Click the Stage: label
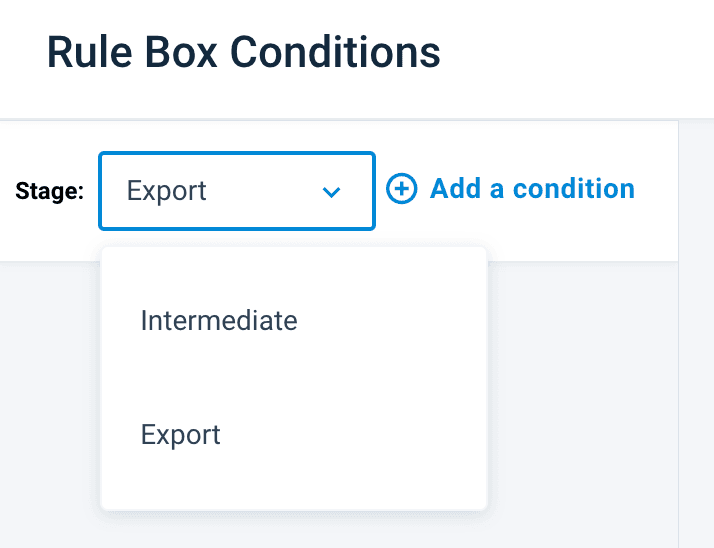714x548 pixels. coord(50,192)
